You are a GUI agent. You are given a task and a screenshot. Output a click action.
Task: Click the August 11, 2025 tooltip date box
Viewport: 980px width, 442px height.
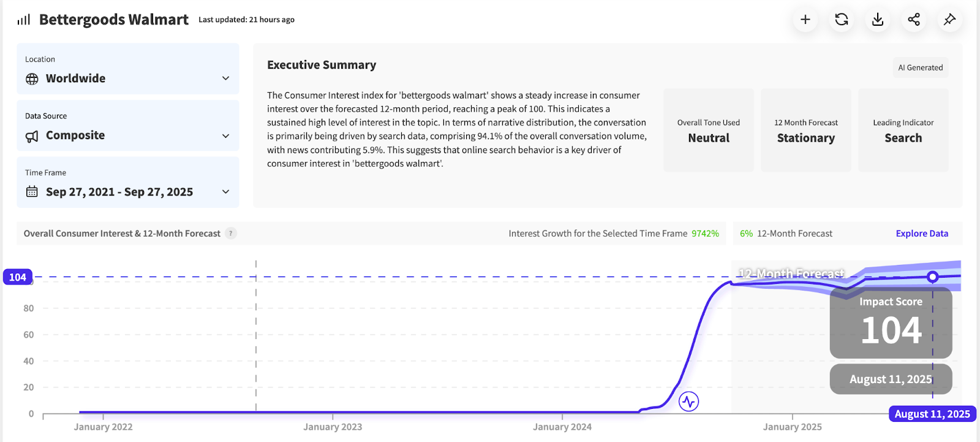(891, 379)
